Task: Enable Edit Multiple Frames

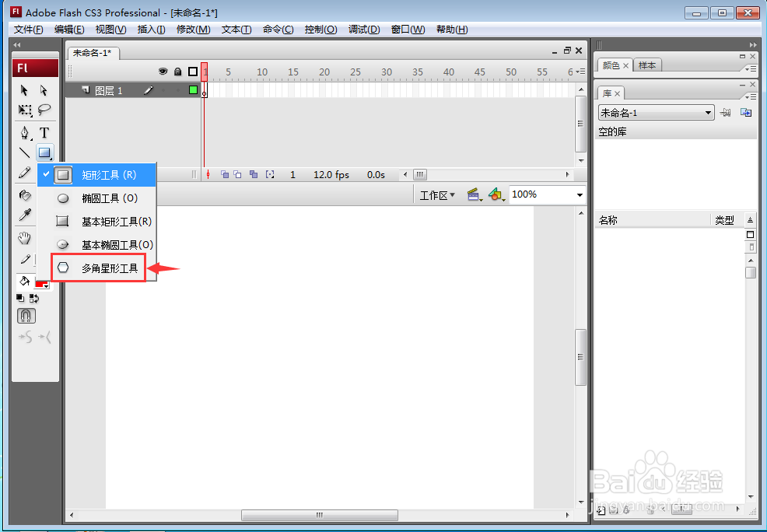Action: tap(254, 174)
